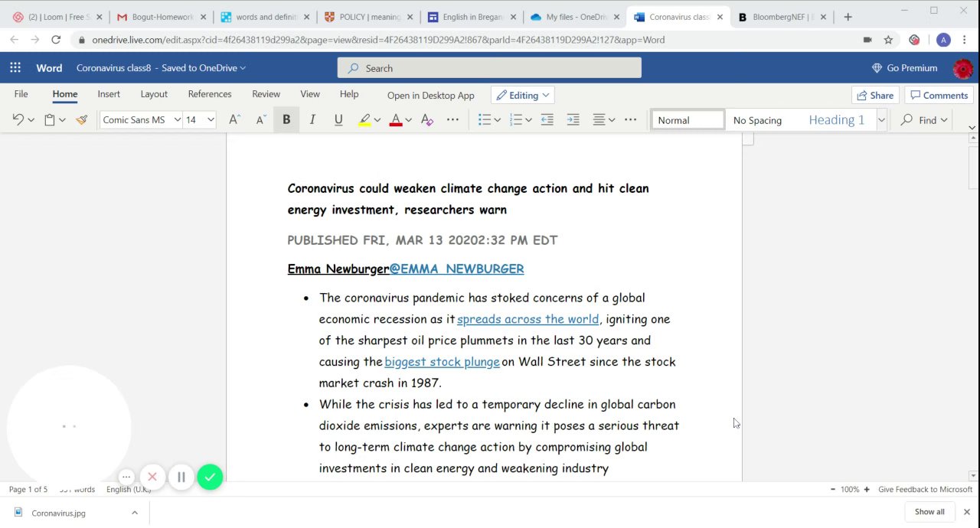
Task: Finish Loom recording with green check
Action: 210,477
